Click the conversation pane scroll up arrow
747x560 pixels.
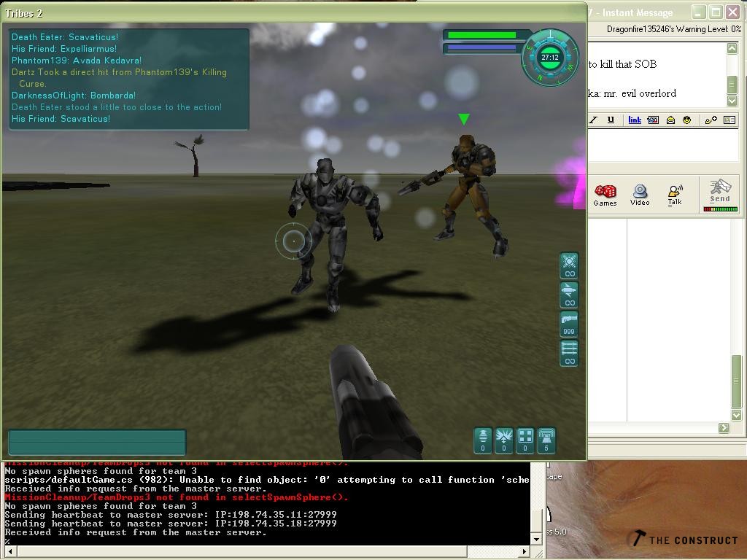pyautogui.click(x=732, y=48)
